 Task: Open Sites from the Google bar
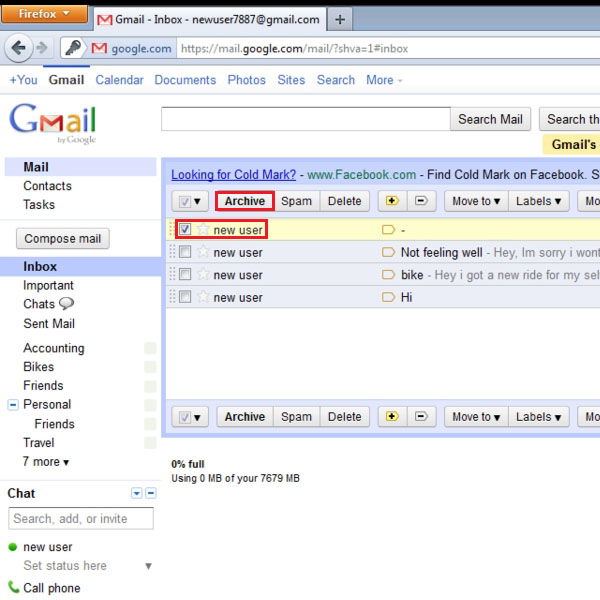pyautogui.click(x=291, y=80)
